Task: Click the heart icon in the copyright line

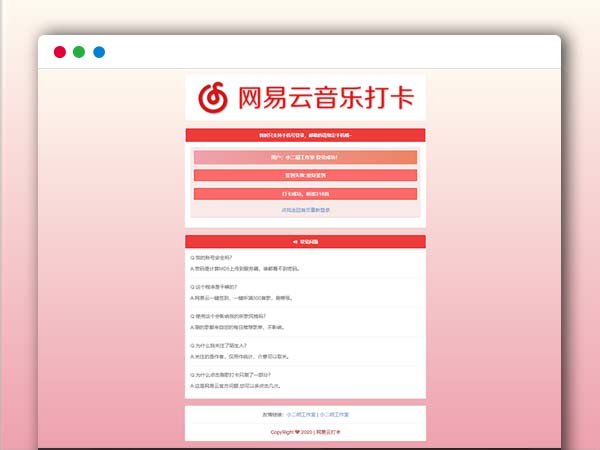Action: coord(297,432)
